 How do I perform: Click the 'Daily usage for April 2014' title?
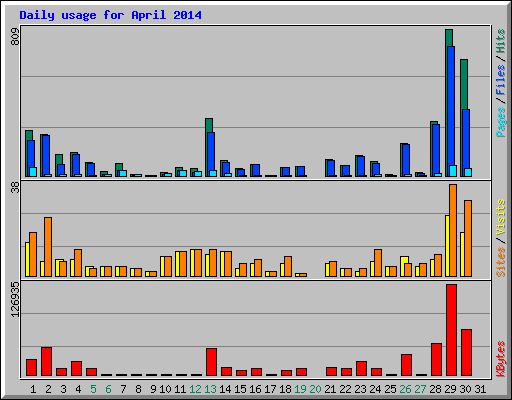click(110, 15)
